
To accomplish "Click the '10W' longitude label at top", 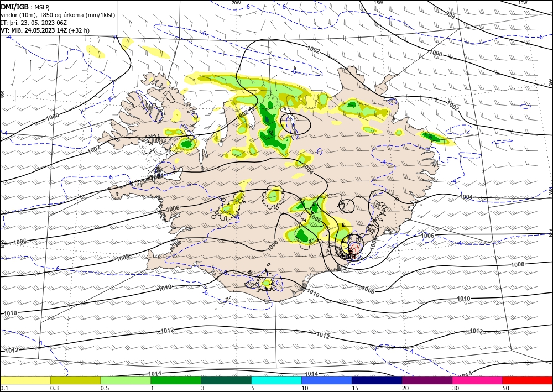I will point(523,3).
